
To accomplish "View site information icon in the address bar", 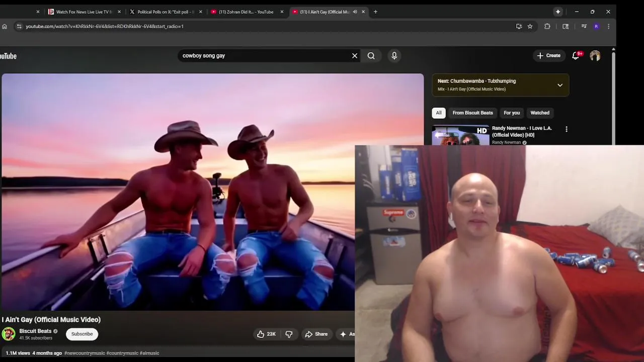I will click(x=19, y=26).
